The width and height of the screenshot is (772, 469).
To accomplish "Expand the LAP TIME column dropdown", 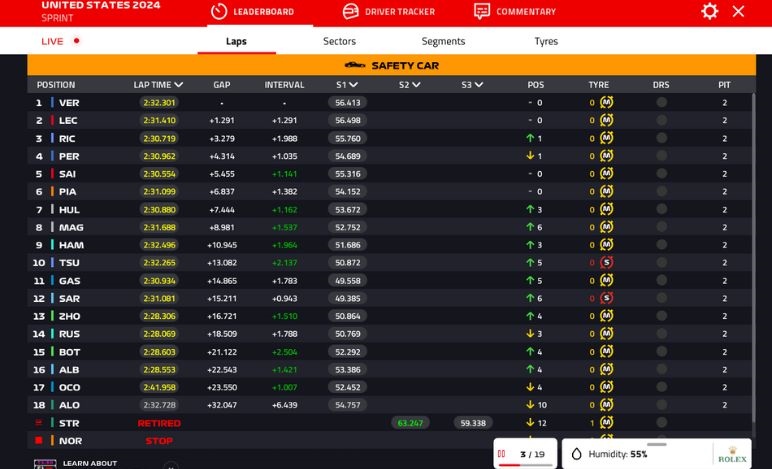I will point(179,85).
